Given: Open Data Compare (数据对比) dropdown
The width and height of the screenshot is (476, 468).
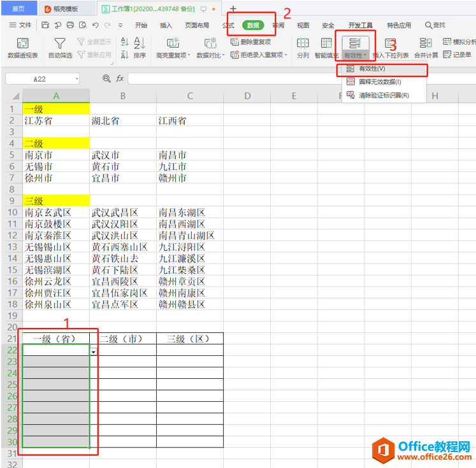Looking at the screenshot, I should (x=210, y=48).
